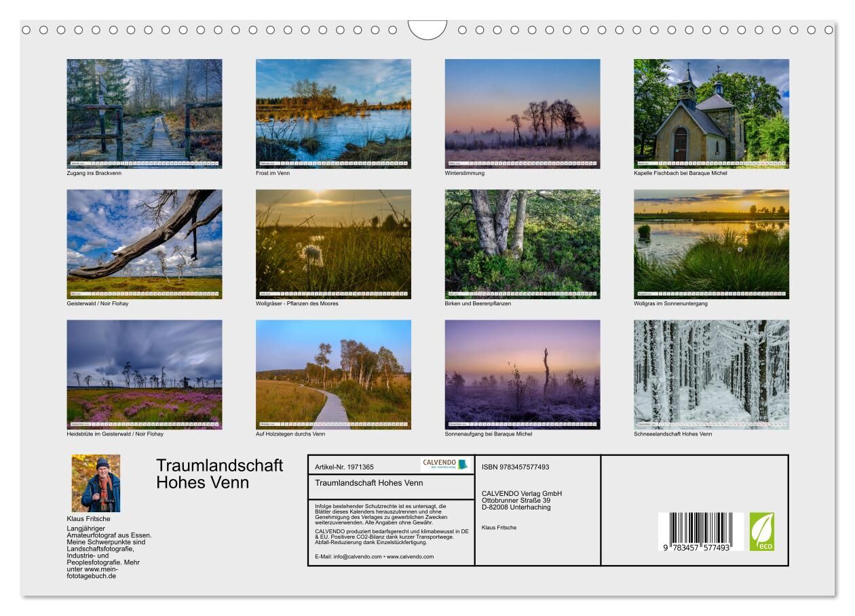
Task: Click the CALVENDO logo
Action: point(446,465)
